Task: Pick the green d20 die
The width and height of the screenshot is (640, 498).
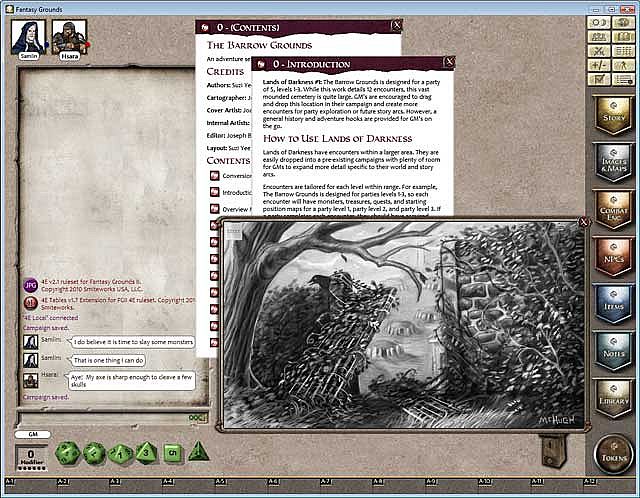Action: (67, 453)
